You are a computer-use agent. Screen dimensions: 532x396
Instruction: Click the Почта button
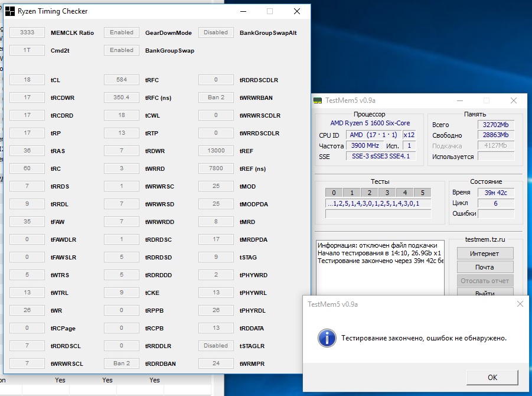coord(485,267)
